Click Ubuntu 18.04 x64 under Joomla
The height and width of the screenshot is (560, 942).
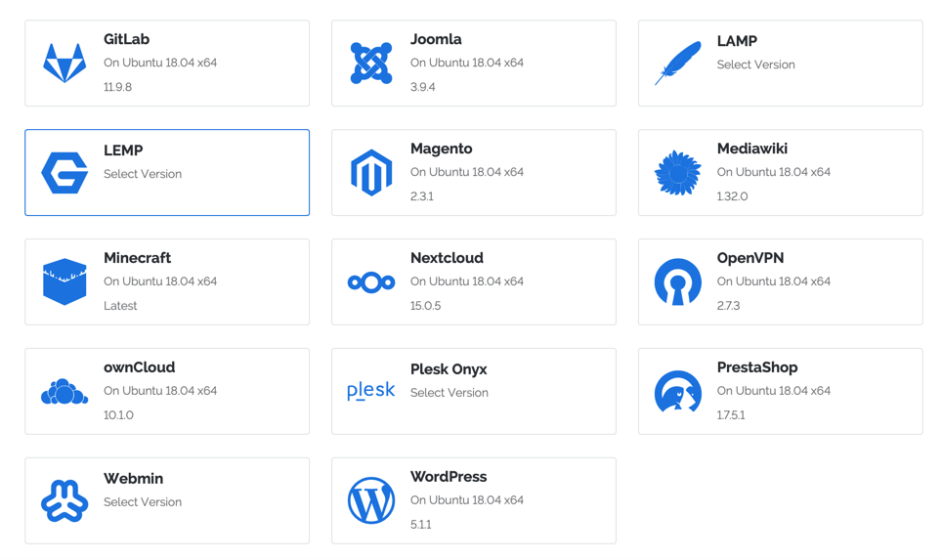(477, 63)
